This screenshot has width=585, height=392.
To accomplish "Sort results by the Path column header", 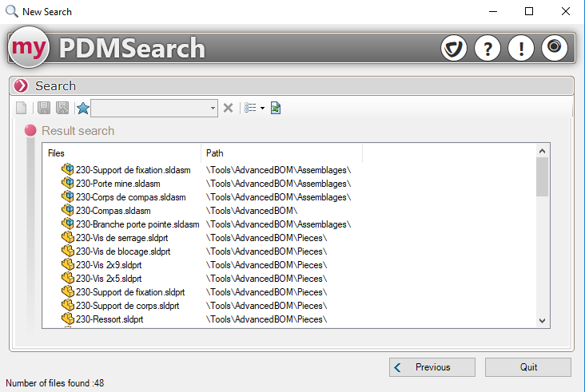I will pyautogui.click(x=281, y=152).
